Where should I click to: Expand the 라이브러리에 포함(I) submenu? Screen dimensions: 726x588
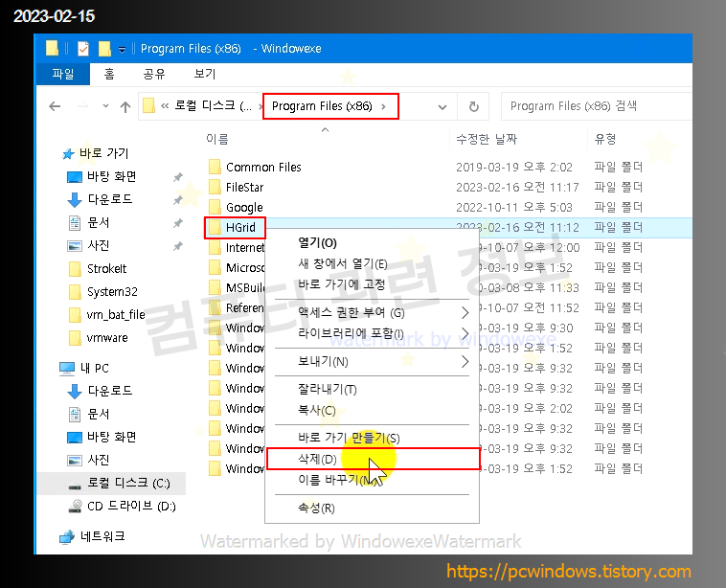(372, 333)
